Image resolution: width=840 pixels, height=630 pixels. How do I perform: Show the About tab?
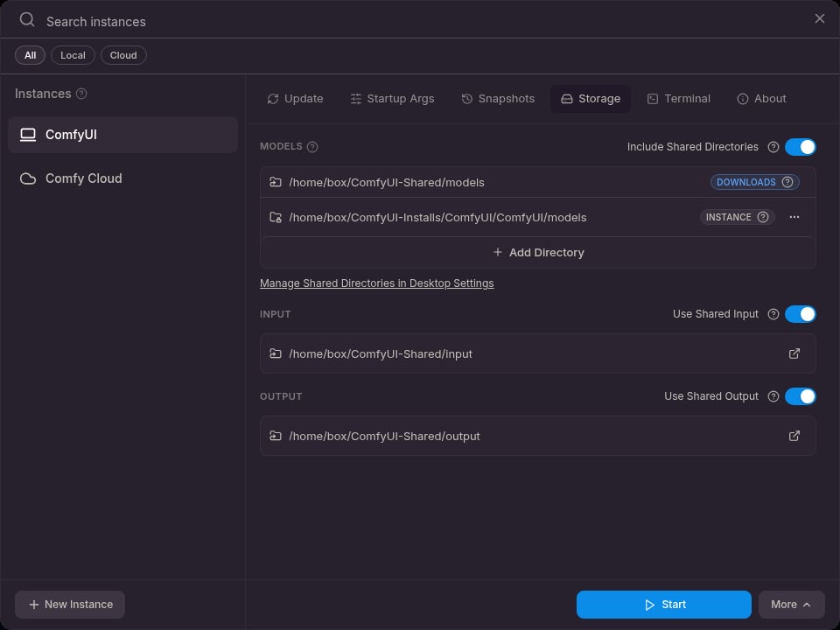[762, 99]
